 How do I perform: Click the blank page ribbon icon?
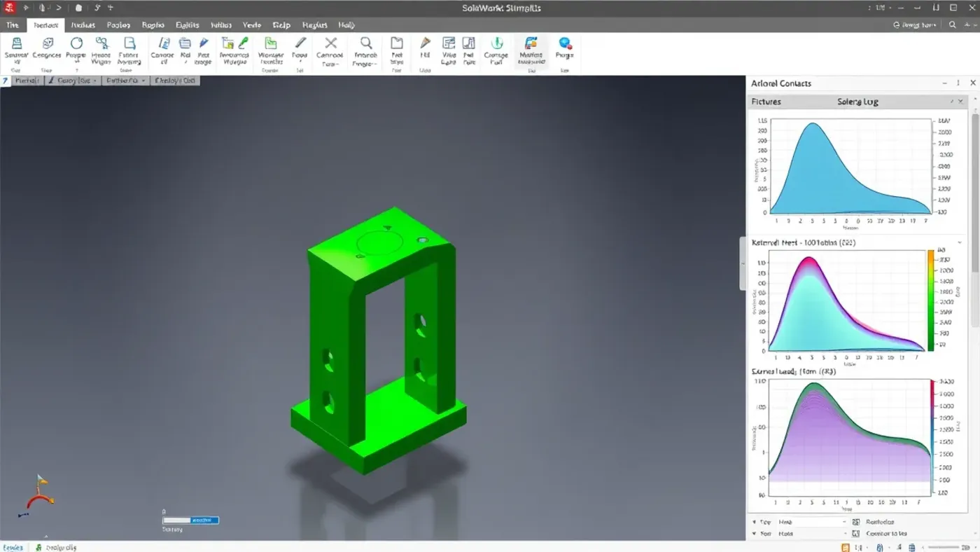pyautogui.click(x=396, y=44)
